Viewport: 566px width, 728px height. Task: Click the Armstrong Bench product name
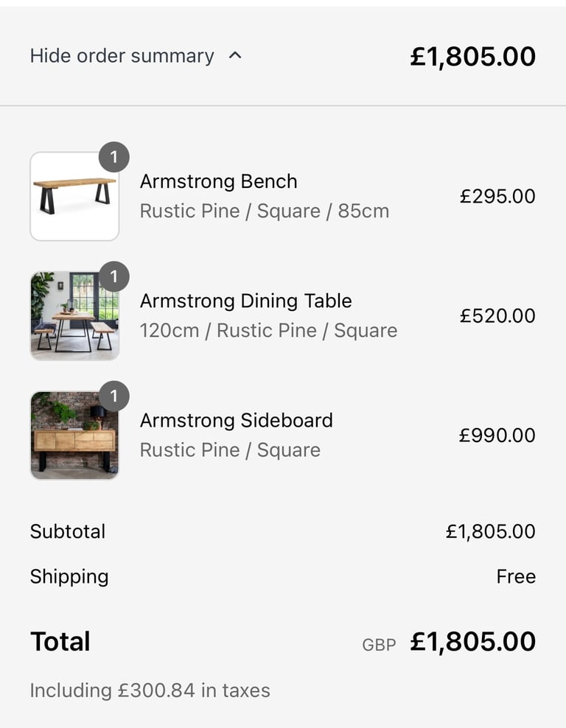pyautogui.click(x=218, y=181)
